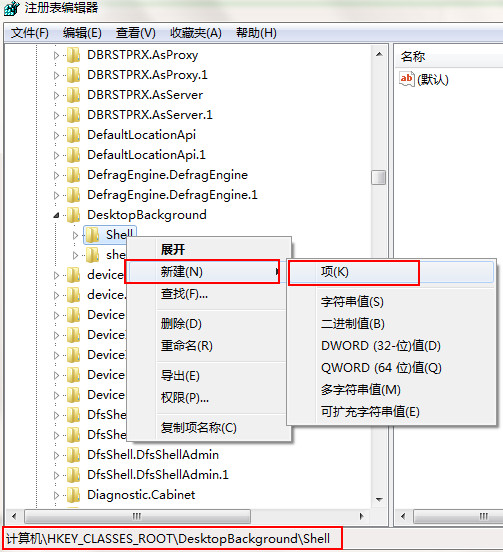The image size is (503, 552).
Task: Click the DBRSTPRX.AsProxy folder icon
Action: point(73,55)
